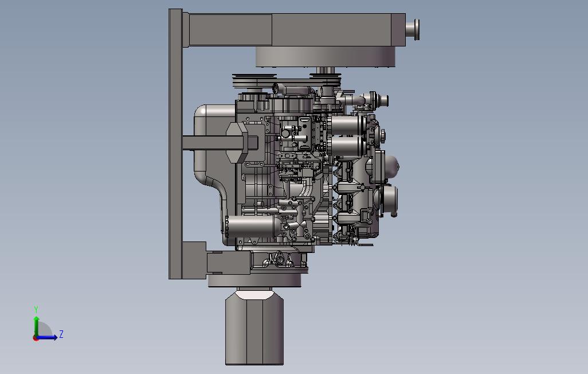Select the horizontal canister at the engine's lower left
588x374 pixels.
pos(253,227)
